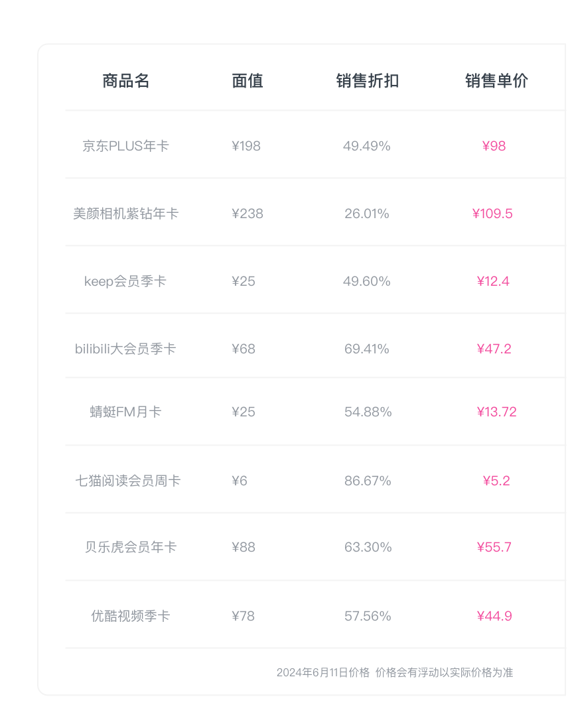Click the 2024年6月11日价格 footnote

pyautogui.click(x=323, y=673)
